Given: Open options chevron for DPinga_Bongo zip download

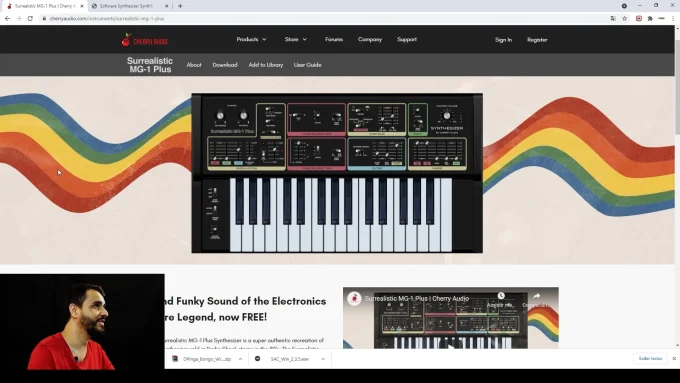Looking at the screenshot, I should click(240, 359).
